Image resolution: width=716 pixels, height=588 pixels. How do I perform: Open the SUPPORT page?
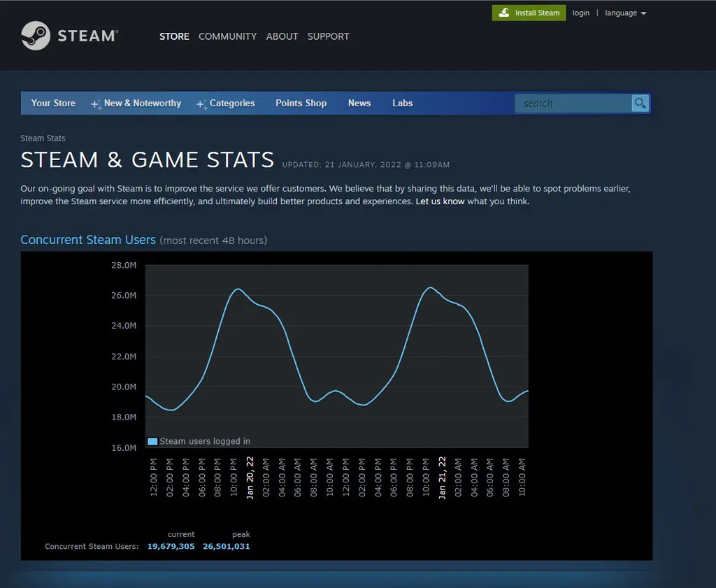(328, 36)
